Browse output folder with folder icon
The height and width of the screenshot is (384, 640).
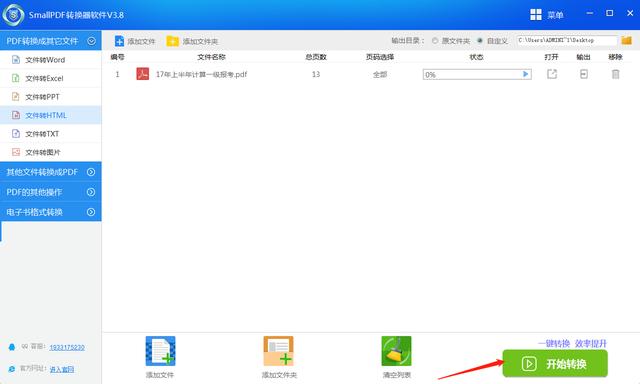click(x=627, y=40)
